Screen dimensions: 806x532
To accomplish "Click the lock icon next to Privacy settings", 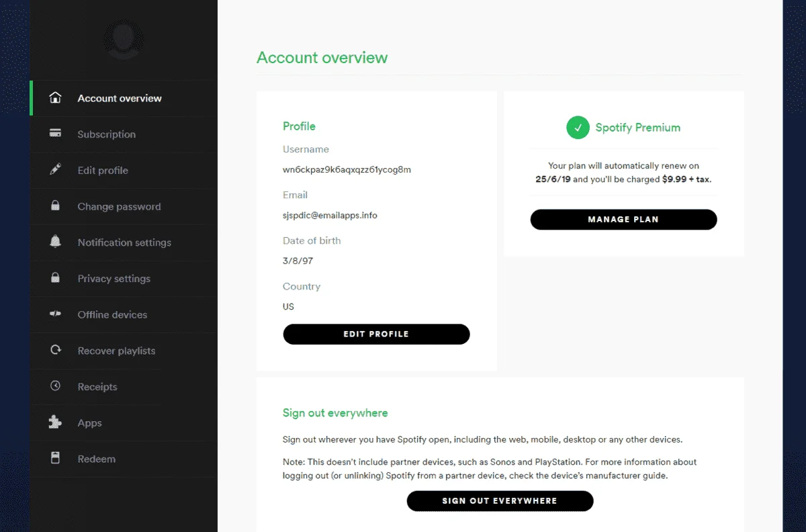I will (56, 278).
